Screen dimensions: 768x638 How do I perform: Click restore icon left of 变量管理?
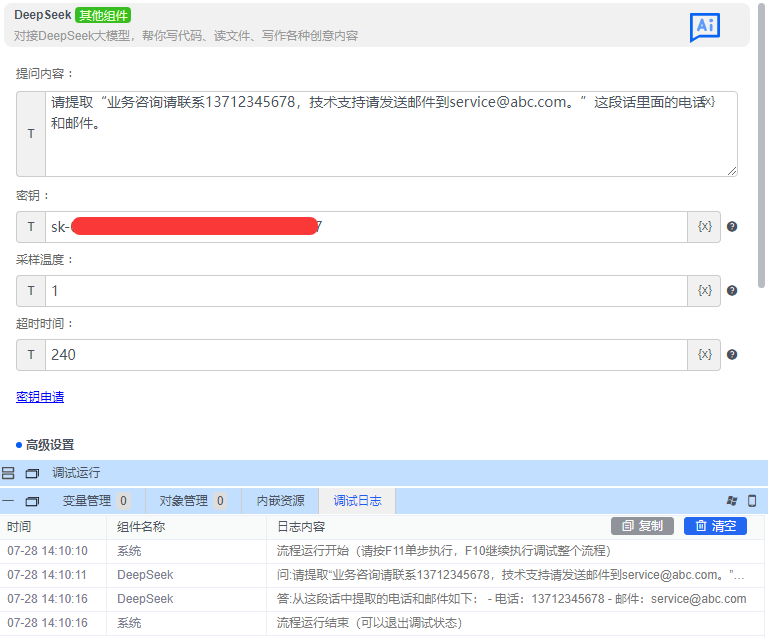[x=32, y=501]
